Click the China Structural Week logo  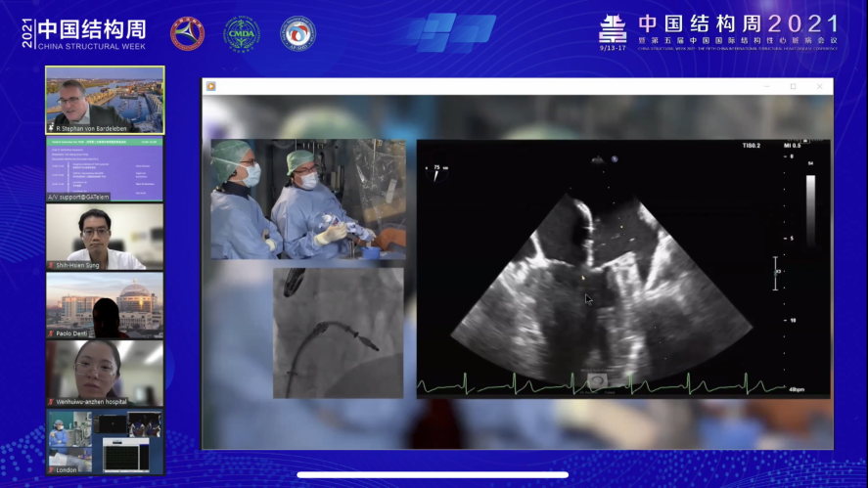point(84,34)
